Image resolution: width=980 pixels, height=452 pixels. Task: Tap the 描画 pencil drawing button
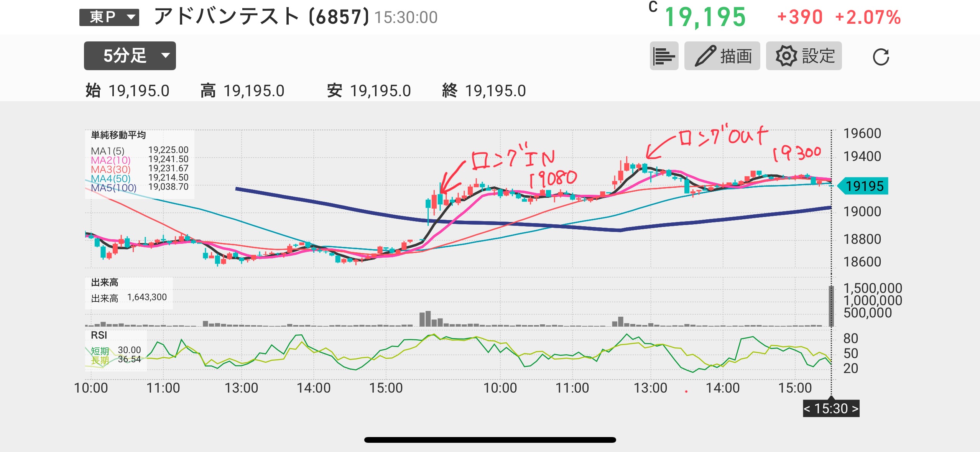(x=722, y=56)
